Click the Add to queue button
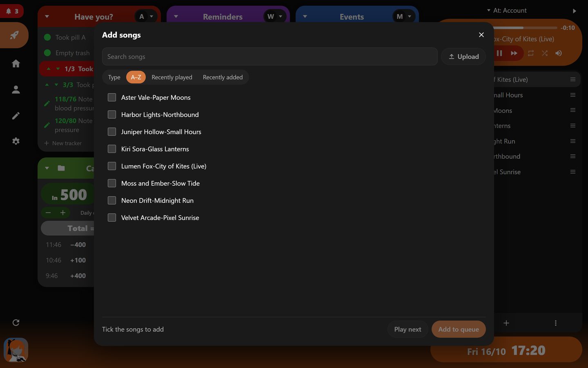588x368 pixels. point(459,329)
